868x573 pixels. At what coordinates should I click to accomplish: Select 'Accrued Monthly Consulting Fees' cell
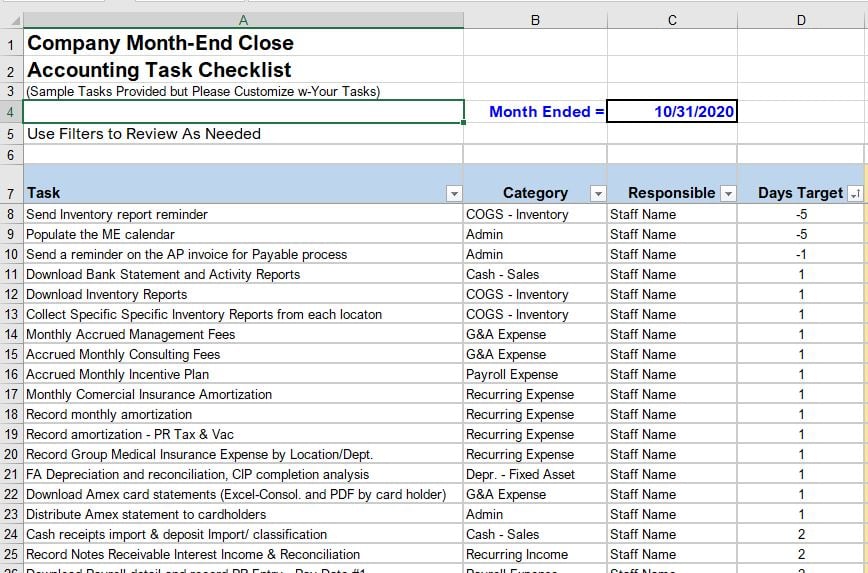click(243, 354)
